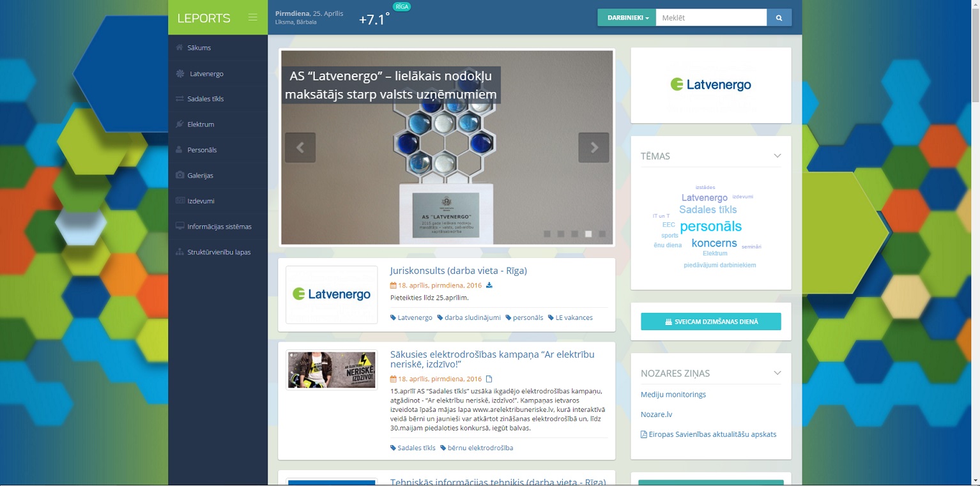Collapse the NOZARES ZIŅAS panel chevron

(x=777, y=373)
